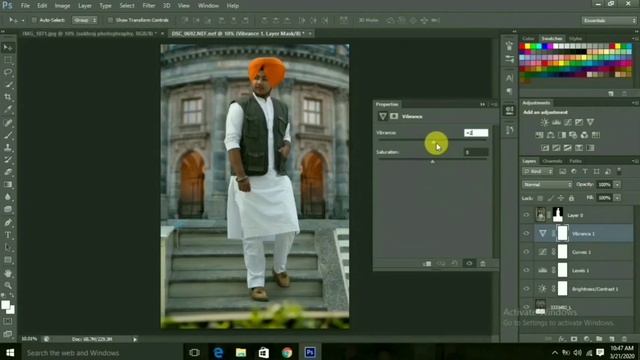Viewport: 640px width, 360px height.
Task: Enable the Auto-Select checkbox
Action: coord(34,20)
